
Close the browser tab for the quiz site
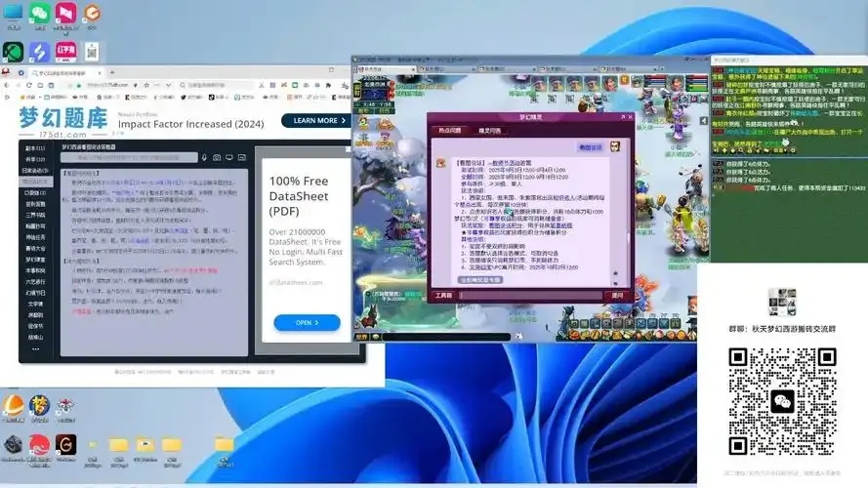[x=100, y=72]
